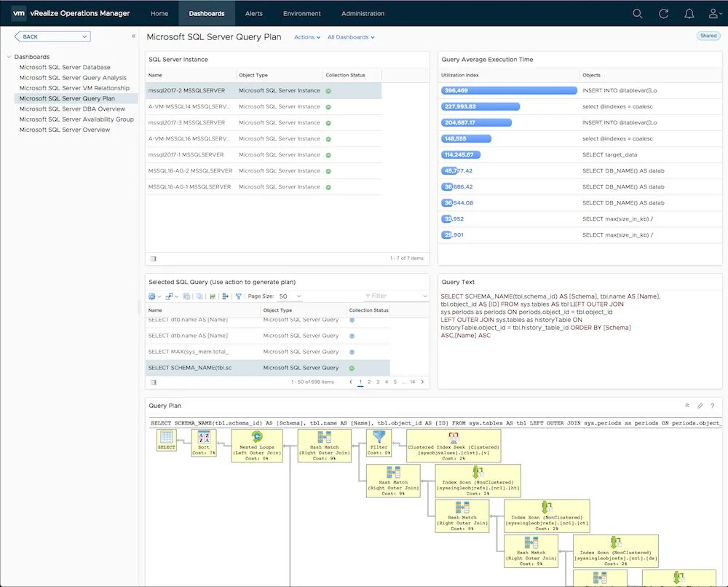Collapse the Query Plan widget
728x587 pixels.
click(x=687, y=406)
